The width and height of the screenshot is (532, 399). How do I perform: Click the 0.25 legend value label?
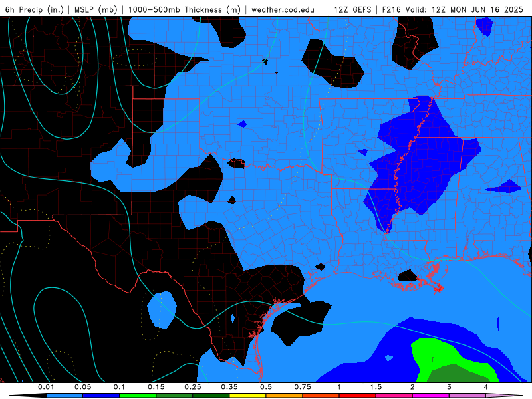(193, 387)
